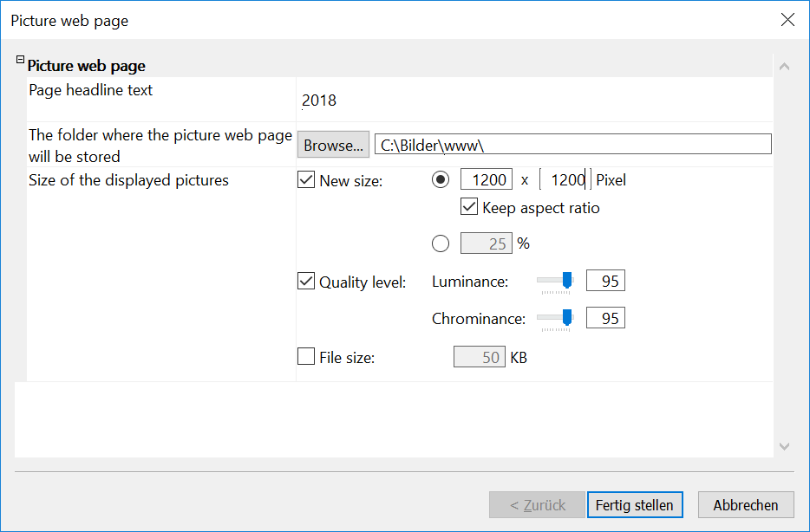Collapse the Picture web page section
The image size is (810, 532).
tap(20, 61)
